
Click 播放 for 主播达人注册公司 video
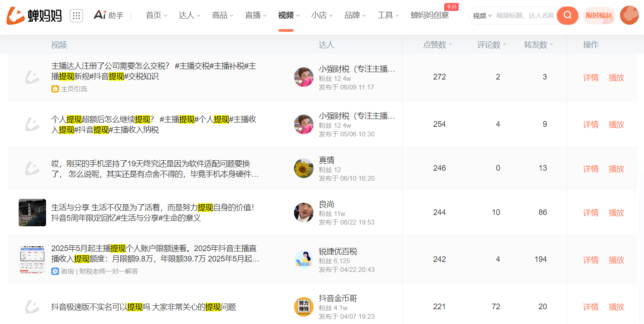pos(616,78)
